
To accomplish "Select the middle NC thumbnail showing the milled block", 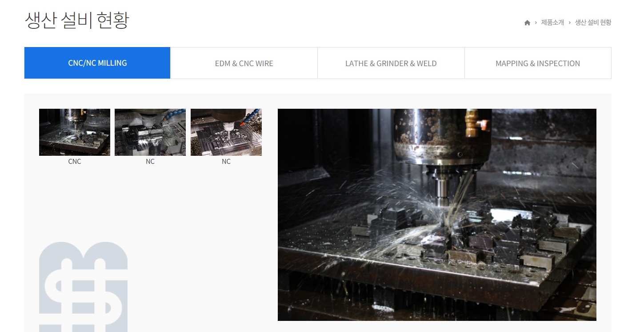I will pos(150,132).
